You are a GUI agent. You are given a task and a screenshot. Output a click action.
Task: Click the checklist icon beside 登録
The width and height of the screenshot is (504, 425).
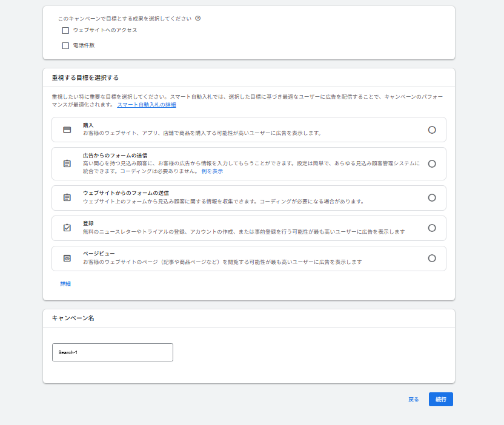[67, 228]
